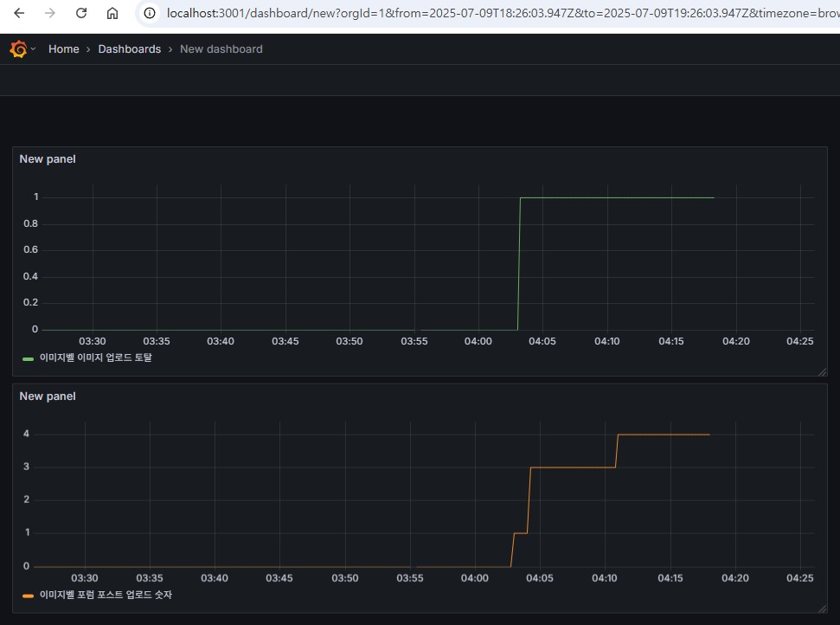Click the browser home icon
The image size is (840, 625).
pyautogui.click(x=112, y=14)
